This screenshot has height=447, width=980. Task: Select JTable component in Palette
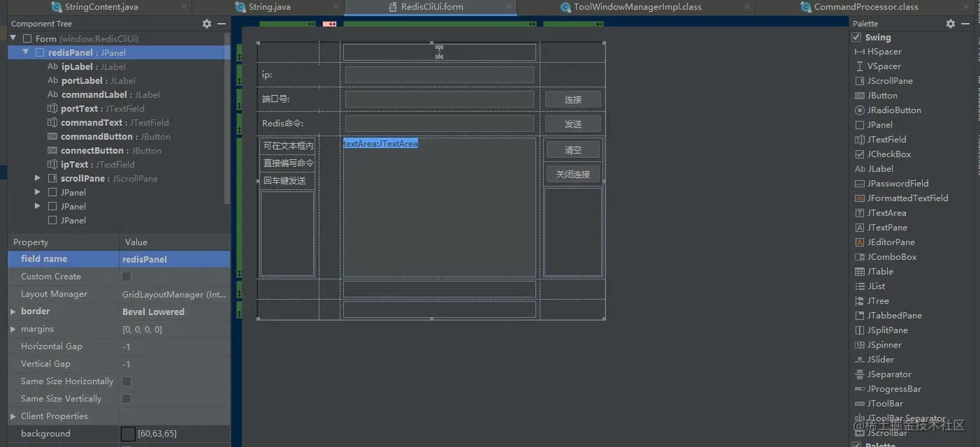pos(874,272)
